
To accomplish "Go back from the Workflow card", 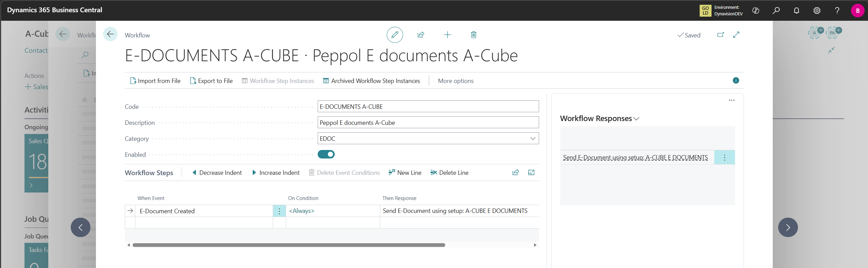I will 110,34.
